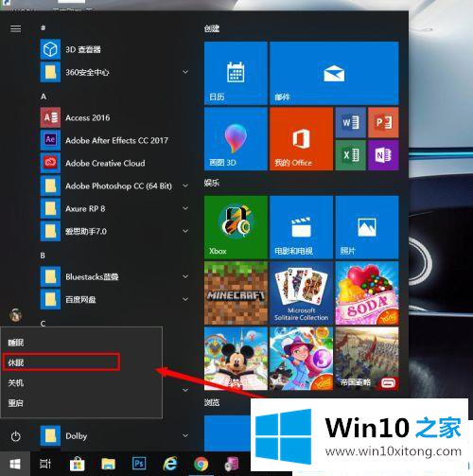
Task: Click the letter B section header
Action: point(43,256)
